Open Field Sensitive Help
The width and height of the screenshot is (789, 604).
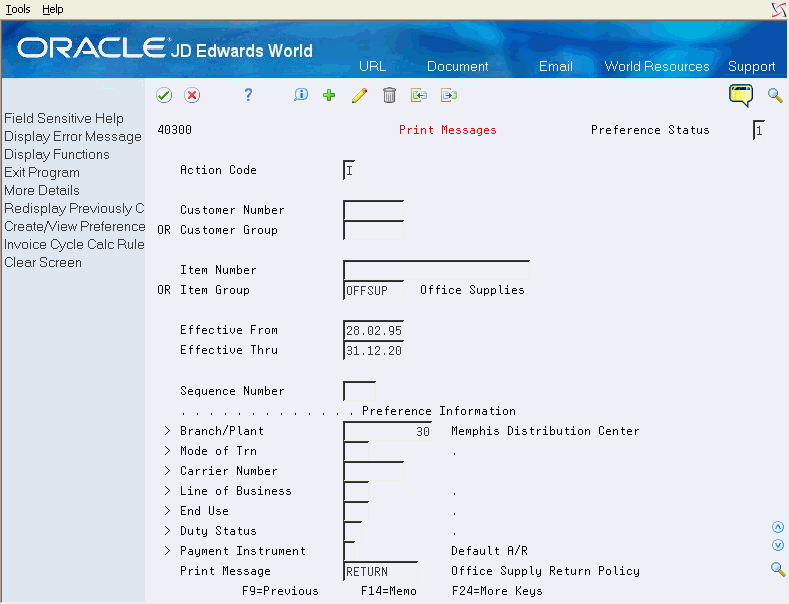pyautogui.click(x=64, y=118)
